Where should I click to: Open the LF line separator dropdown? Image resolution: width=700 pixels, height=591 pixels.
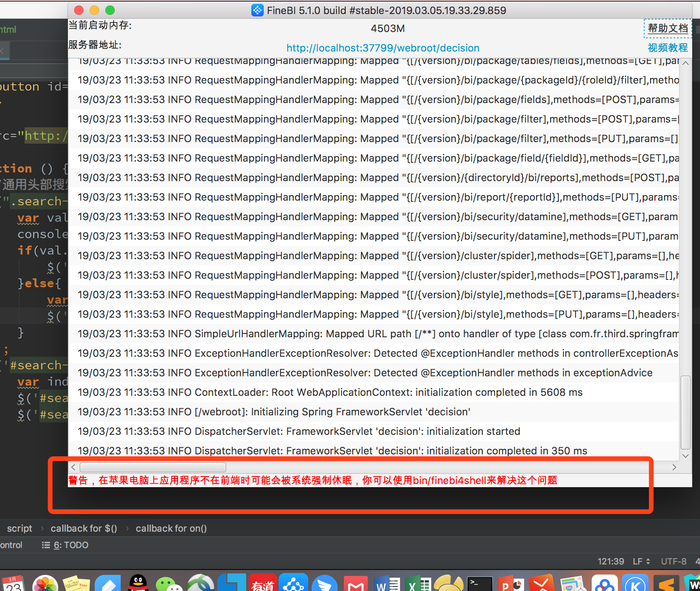[x=641, y=561]
